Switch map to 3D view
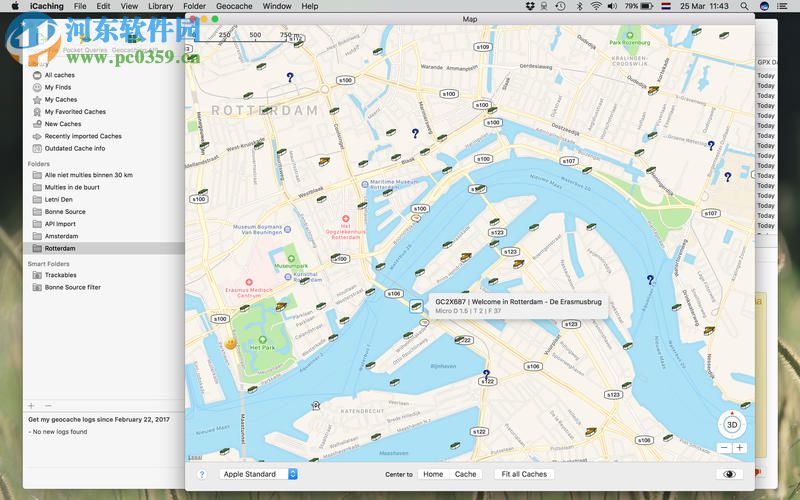The width and height of the screenshot is (800, 500). pyautogui.click(x=732, y=424)
